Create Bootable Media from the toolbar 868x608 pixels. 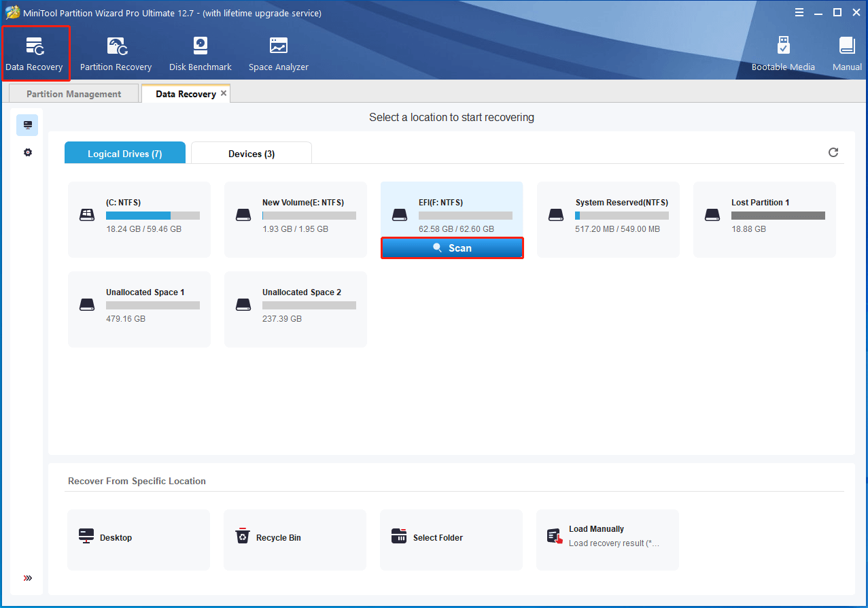coord(783,54)
